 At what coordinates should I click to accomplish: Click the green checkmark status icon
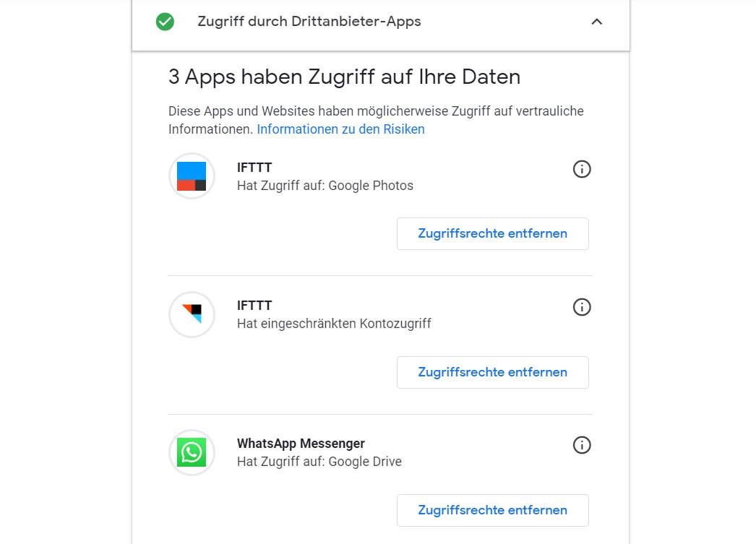tap(165, 22)
